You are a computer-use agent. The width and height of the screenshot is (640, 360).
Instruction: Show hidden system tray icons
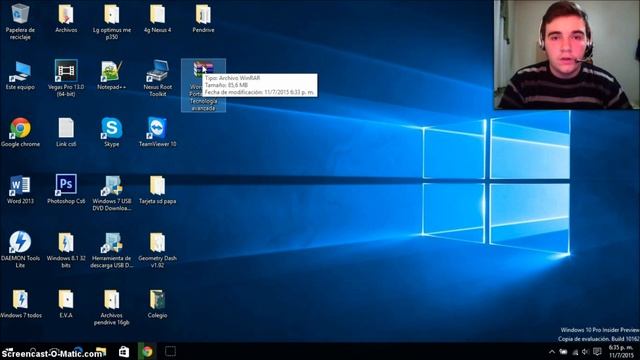(551, 352)
